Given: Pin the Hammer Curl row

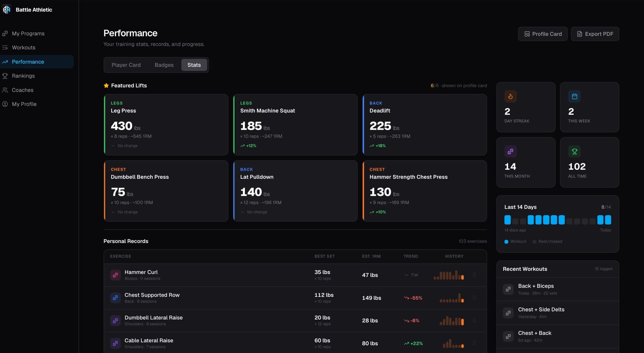Looking at the screenshot, I should point(474,275).
